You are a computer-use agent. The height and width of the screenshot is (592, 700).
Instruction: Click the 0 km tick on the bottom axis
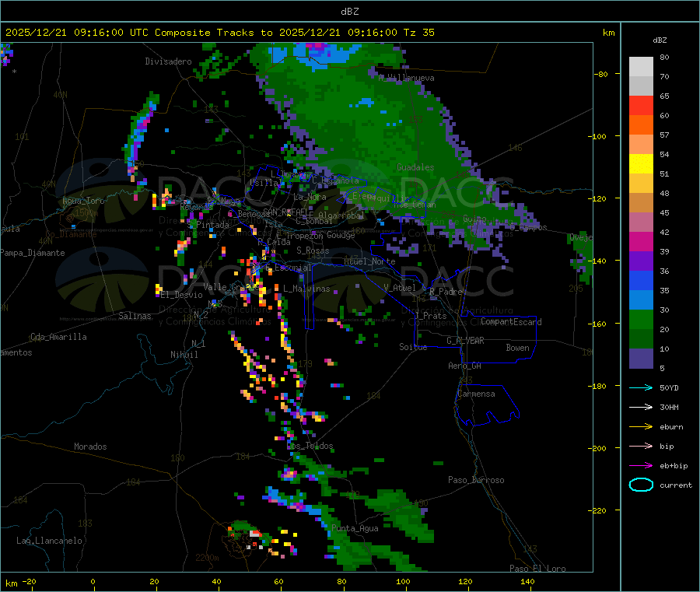point(93,581)
